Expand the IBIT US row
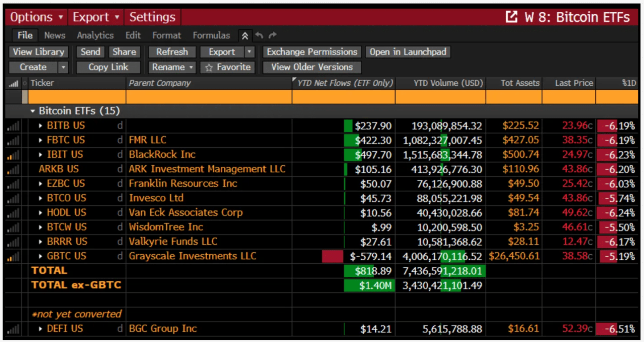The image size is (644, 342). coord(40,155)
